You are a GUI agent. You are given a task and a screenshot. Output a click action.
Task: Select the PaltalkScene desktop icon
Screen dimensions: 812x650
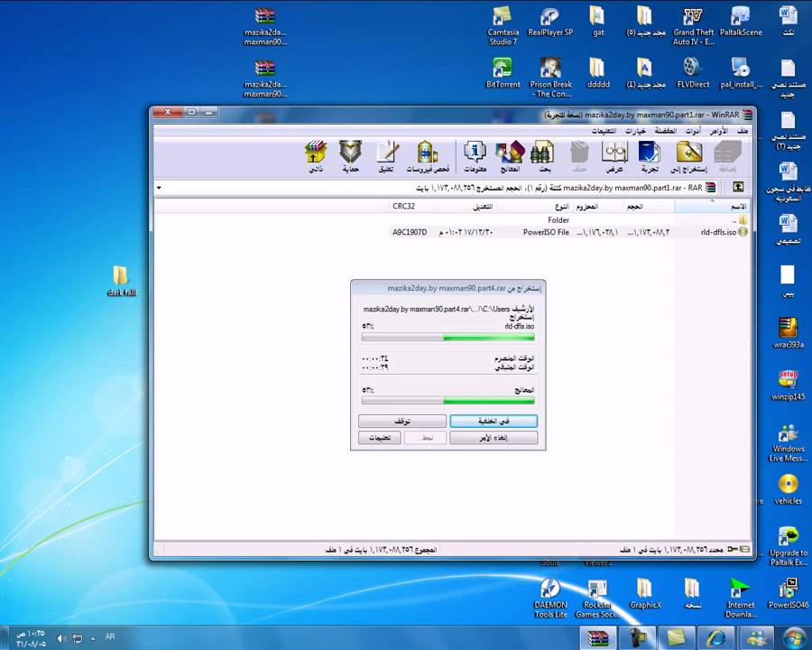coord(741,23)
